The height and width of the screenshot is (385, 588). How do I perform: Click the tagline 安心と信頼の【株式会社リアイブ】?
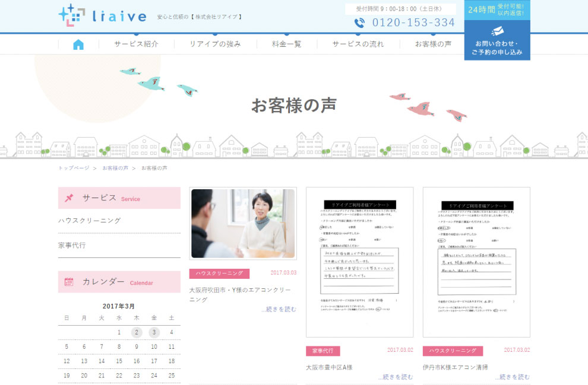click(200, 17)
